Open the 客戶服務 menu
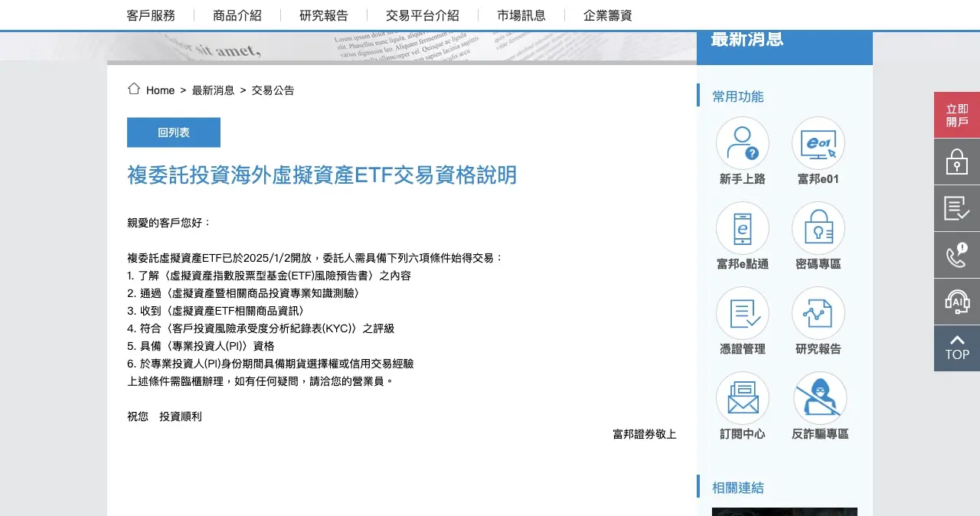 tap(151, 15)
